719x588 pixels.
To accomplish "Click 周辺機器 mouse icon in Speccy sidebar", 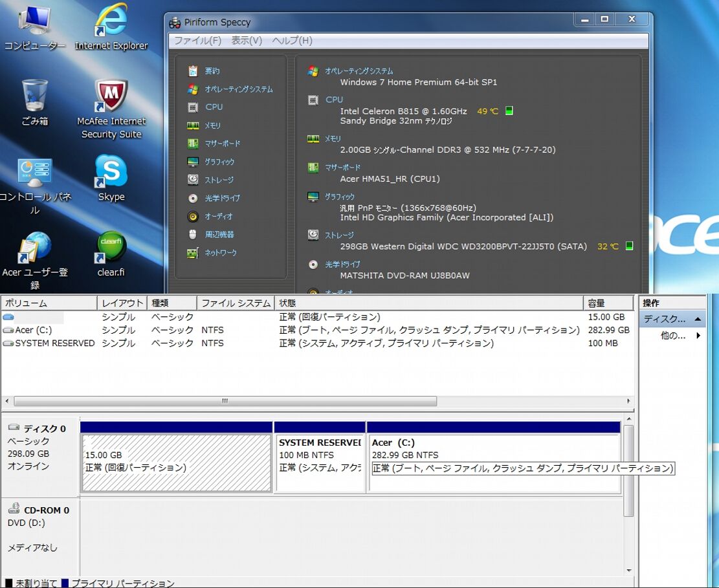I will [x=193, y=234].
